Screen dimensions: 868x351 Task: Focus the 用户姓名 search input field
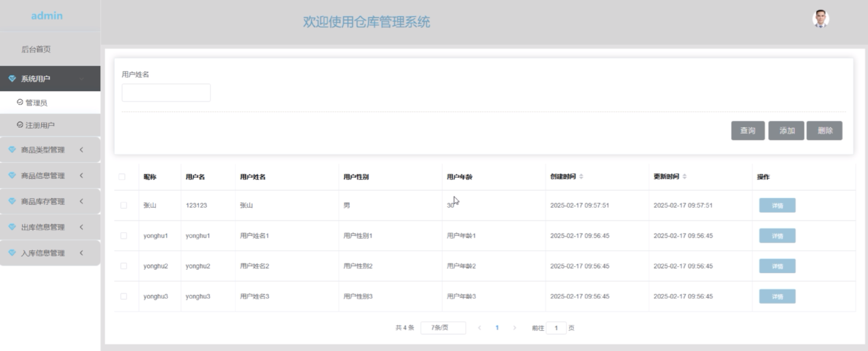[x=166, y=93]
